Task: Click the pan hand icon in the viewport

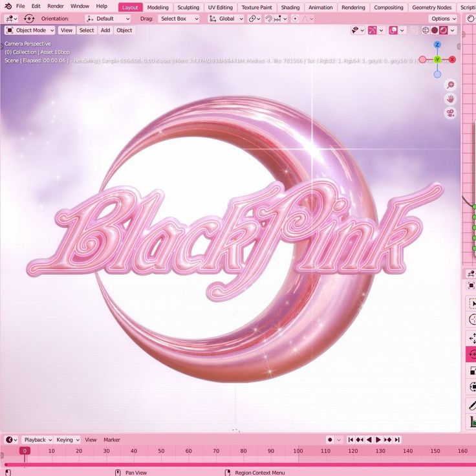Action: click(450, 99)
